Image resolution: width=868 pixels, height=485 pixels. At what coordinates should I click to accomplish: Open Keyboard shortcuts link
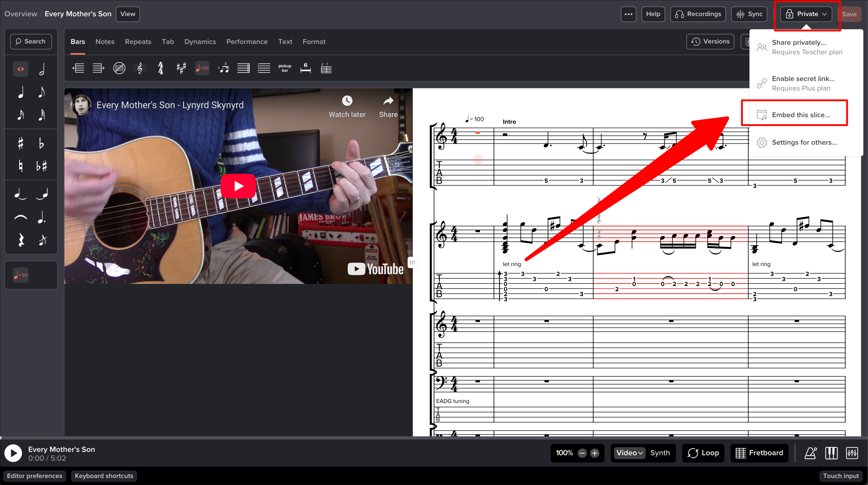click(104, 476)
